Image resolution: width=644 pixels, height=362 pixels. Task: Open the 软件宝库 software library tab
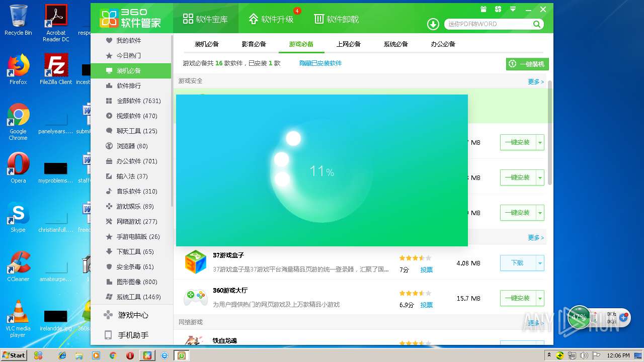[205, 19]
